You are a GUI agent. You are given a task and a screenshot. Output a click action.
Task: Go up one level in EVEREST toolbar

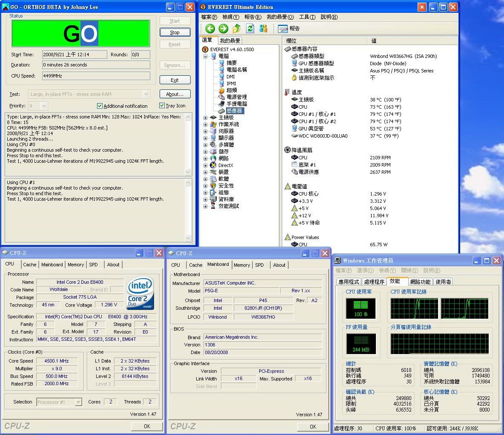237,29
